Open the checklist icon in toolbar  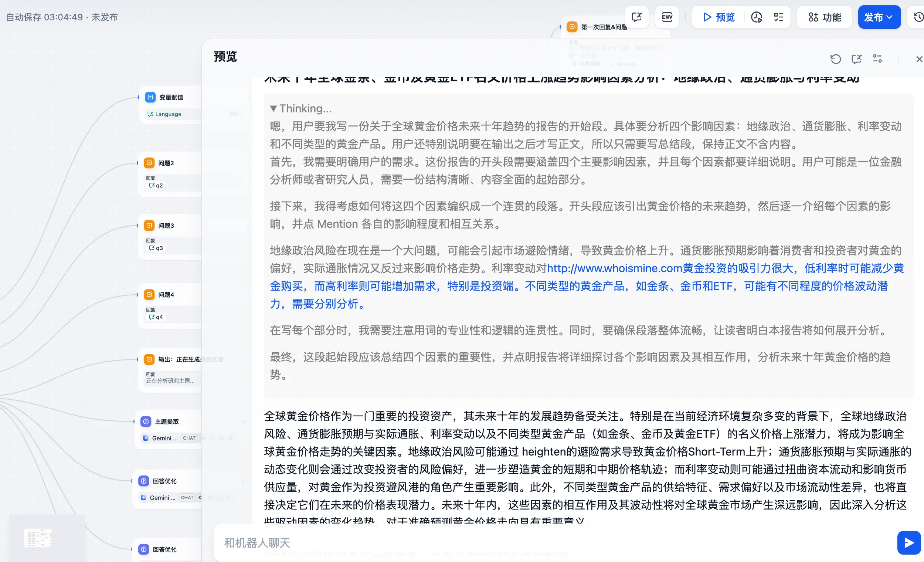click(778, 17)
